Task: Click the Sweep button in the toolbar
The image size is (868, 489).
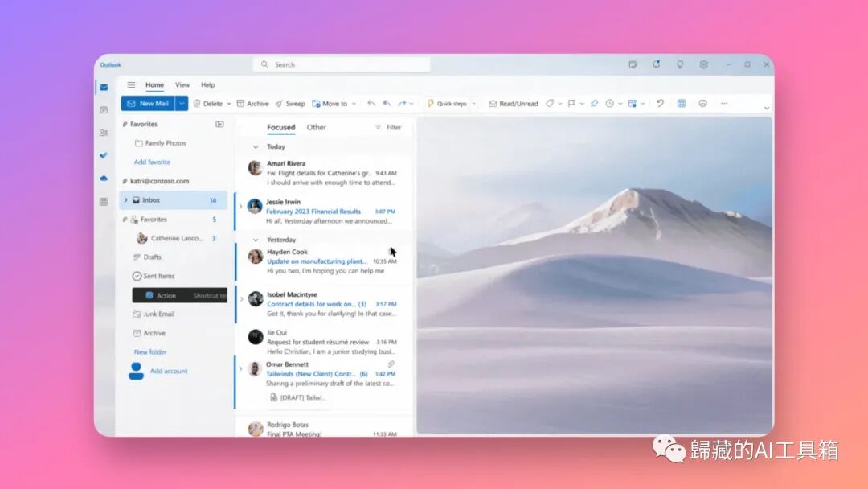Action: point(291,104)
